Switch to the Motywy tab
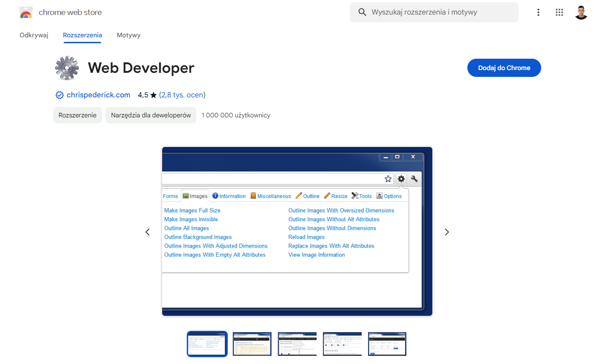This screenshot has height=364, width=594. [128, 35]
